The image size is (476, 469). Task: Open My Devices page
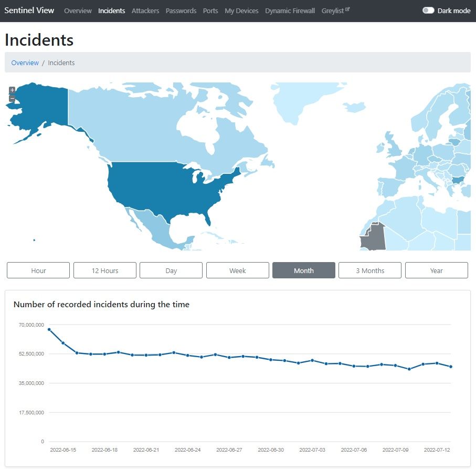click(241, 11)
